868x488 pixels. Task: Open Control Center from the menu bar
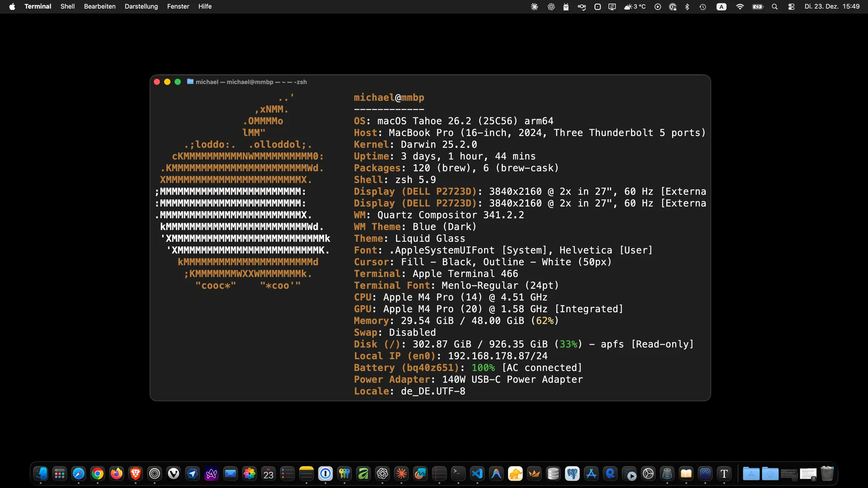tap(792, 6)
